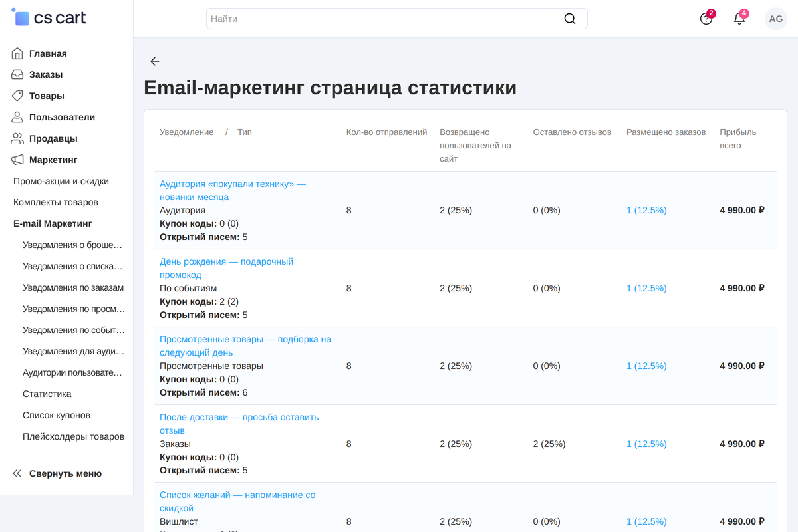The width and height of the screenshot is (798, 532).
Task: Open Уведомления по заказам
Action: (73, 287)
